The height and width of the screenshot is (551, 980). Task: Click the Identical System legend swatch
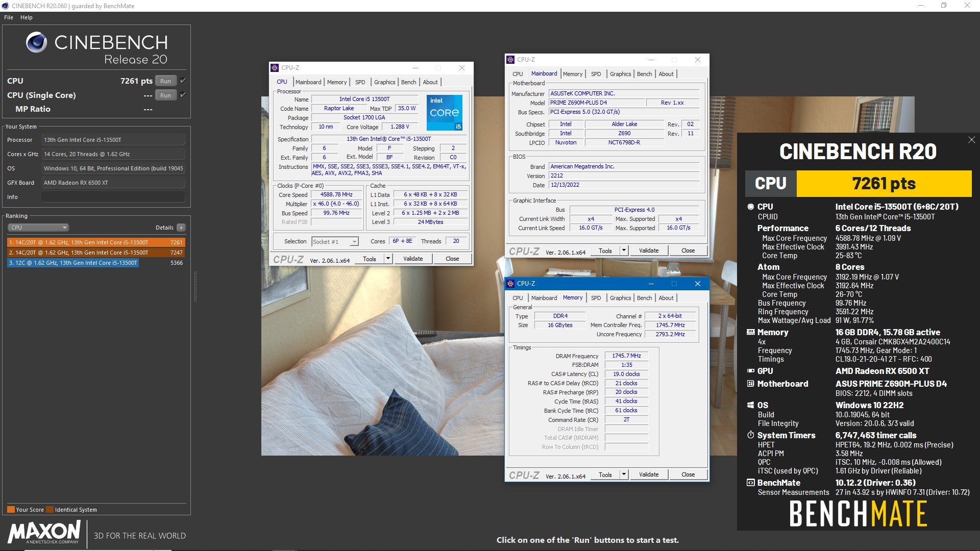point(50,510)
